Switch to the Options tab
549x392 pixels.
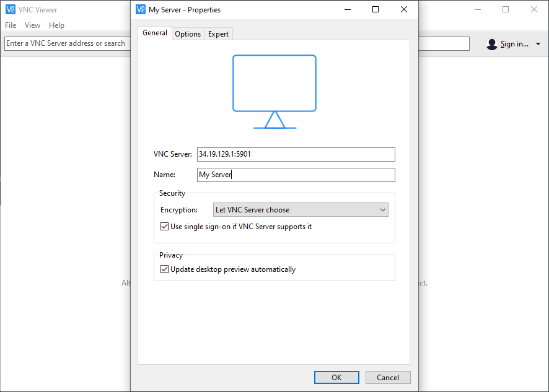click(x=188, y=34)
